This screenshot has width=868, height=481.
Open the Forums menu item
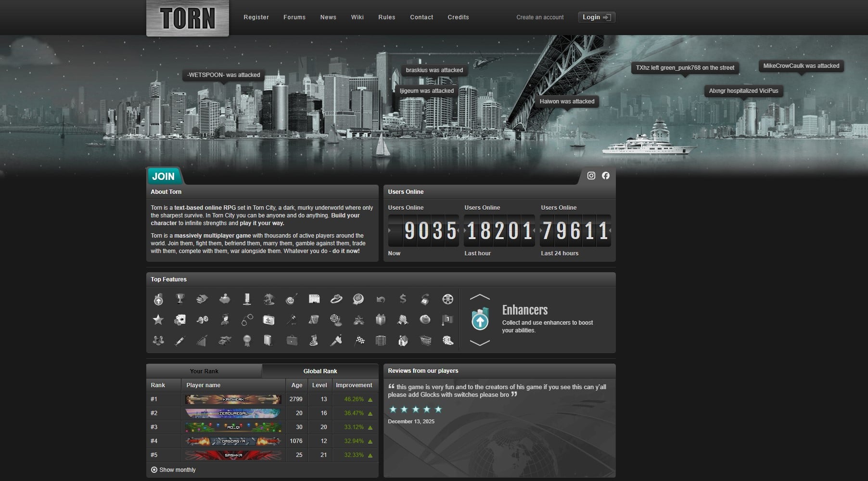[294, 17]
